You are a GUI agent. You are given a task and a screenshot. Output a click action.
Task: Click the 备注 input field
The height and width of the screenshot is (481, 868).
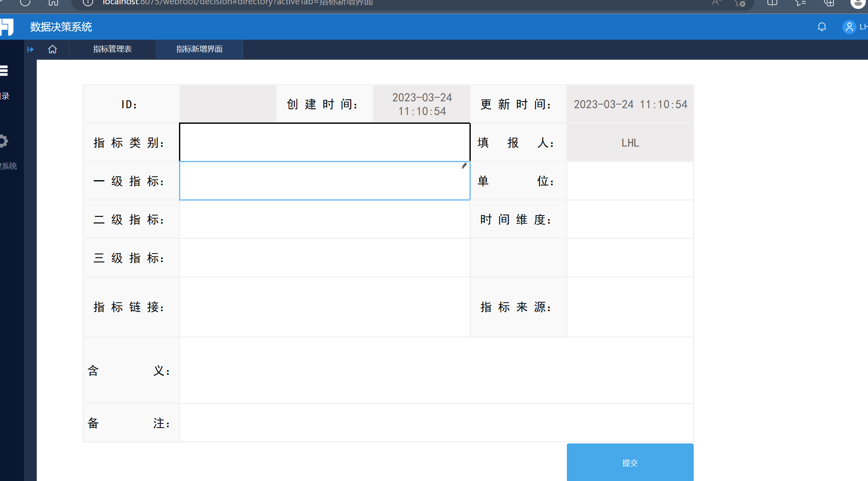point(437,423)
